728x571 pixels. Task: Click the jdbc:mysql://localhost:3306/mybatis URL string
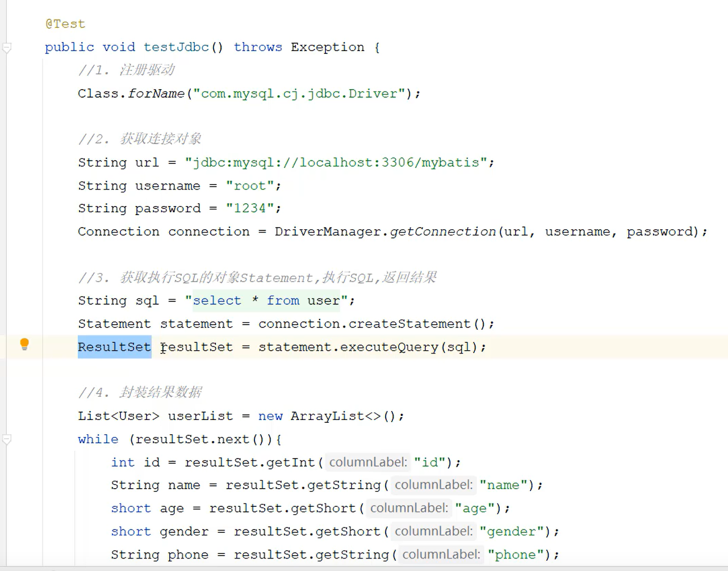336,162
